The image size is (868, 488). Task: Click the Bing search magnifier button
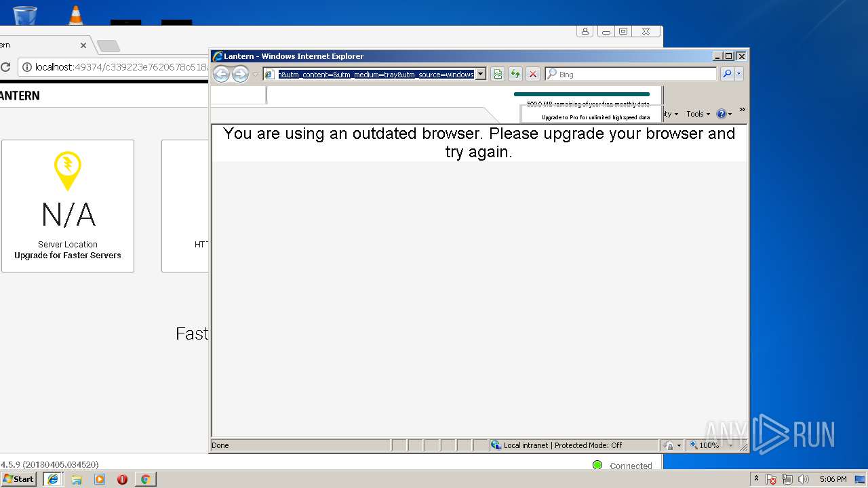727,75
